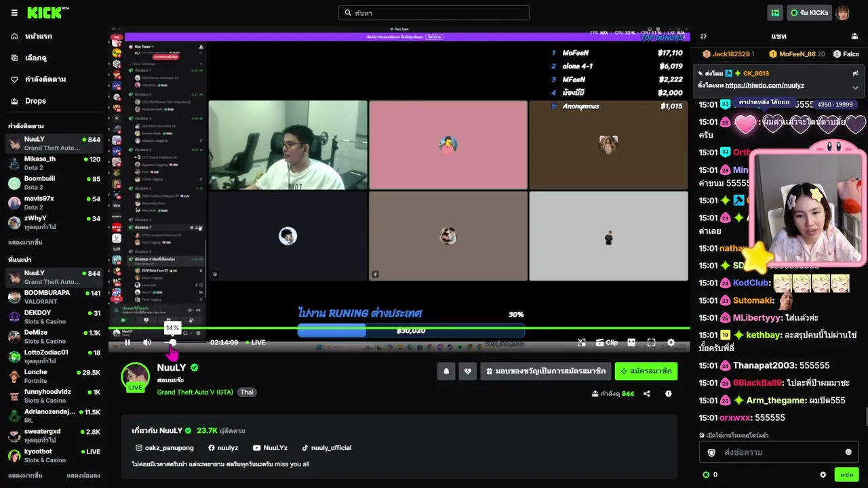The width and height of the screenshot is (868, 488).
Task: Go to Home in the sidebar
Action: click(54, 36)
